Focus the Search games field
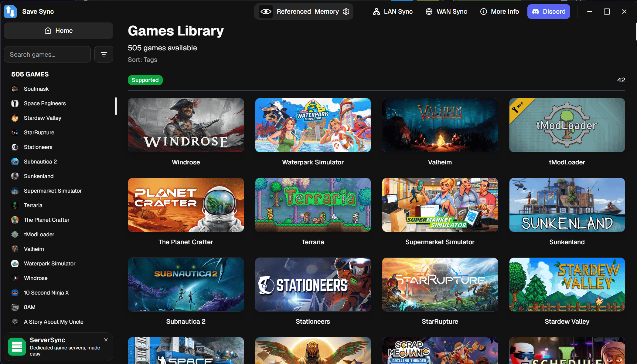Screen dimensions: 637x364 (47, 55)
